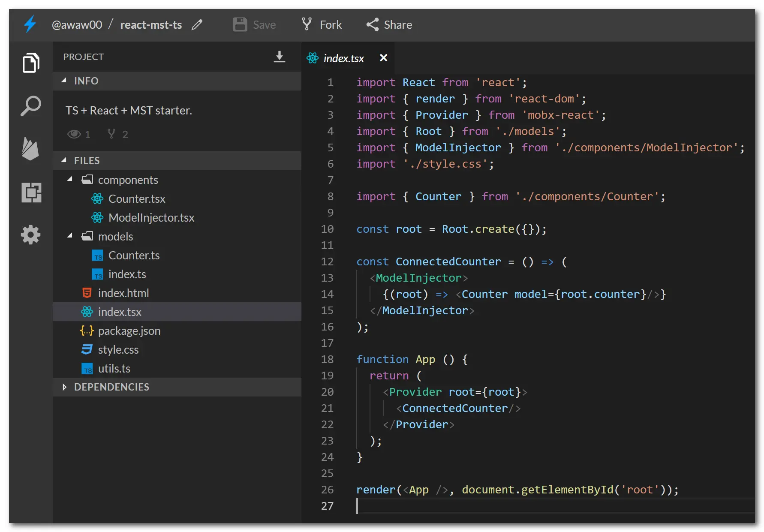Open ModelInjector.tsx in the file tree
The width and height of the screenshot is (764, 532).
tap(151, 218)
